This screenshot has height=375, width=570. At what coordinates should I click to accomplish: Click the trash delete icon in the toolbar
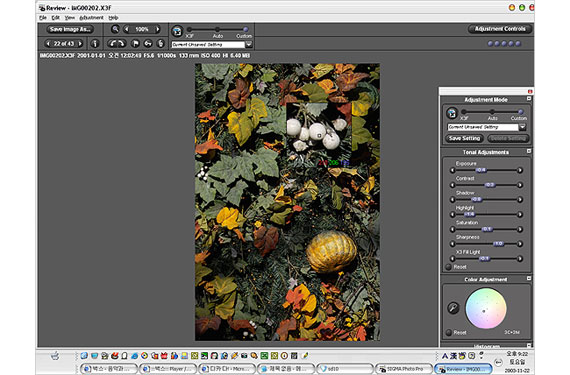click(x=161, y=44)
